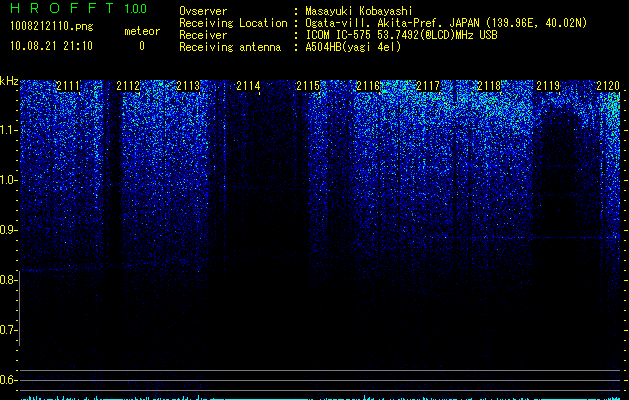Click the Receiver field label
The width and height of the screenshot is (629, 400).
coord(203,35)
